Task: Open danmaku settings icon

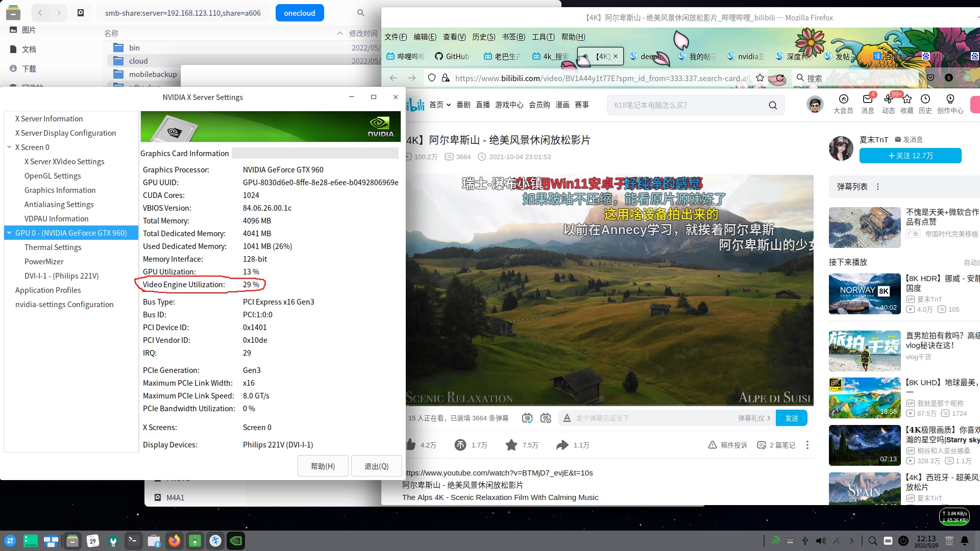Action: [x=546, y=418]
